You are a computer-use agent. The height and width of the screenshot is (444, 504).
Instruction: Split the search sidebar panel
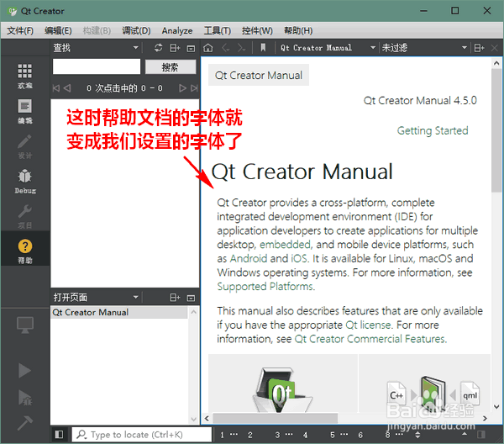click(175, 48)
